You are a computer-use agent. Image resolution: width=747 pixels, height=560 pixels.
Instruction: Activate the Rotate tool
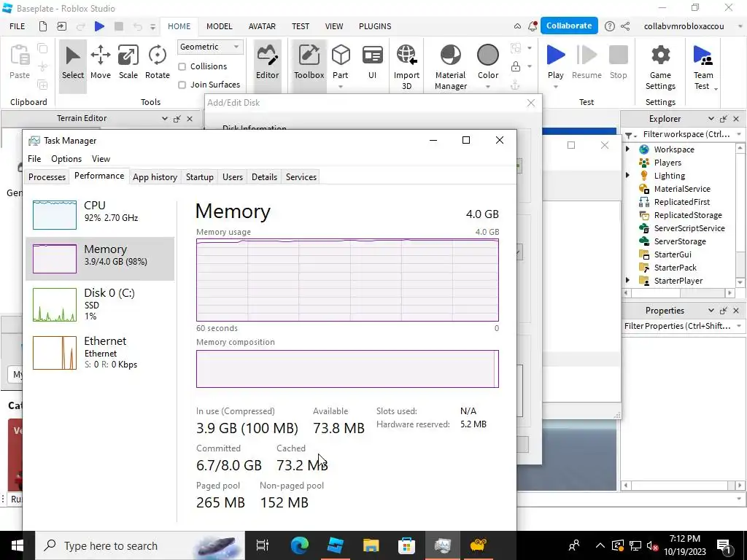(158, 63)
